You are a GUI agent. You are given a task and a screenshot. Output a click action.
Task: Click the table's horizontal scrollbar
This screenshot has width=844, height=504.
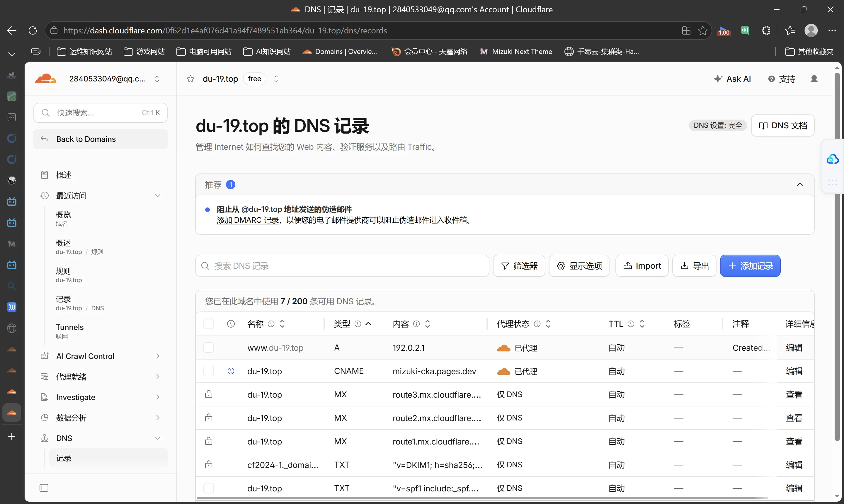click(x=482, y=498)
